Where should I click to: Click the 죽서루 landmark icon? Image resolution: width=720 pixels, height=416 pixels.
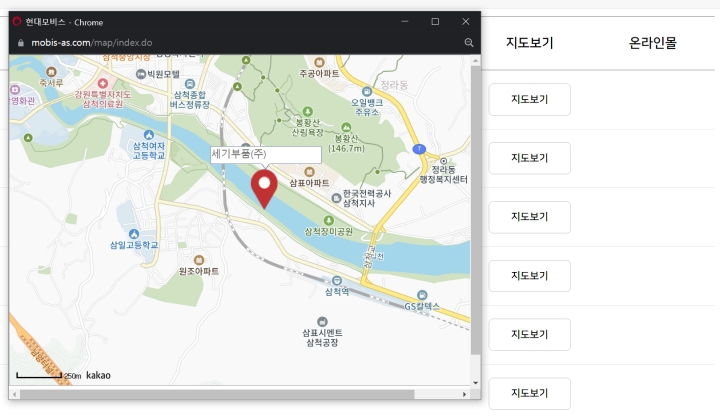[x=51, y=72]
